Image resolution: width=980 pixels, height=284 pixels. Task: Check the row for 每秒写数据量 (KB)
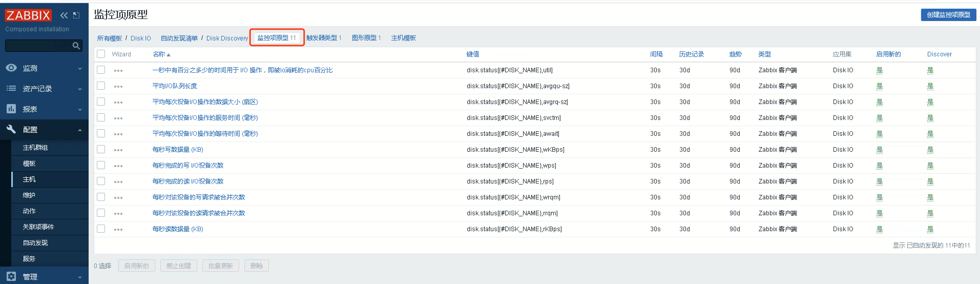coord(101,149)
